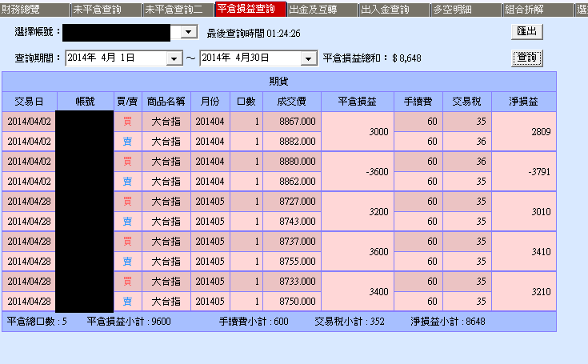Image resolution: width=588 pixels, height=364 pixels.
Task: Go to the 組合拆解 tab
Action: (538, 10)
